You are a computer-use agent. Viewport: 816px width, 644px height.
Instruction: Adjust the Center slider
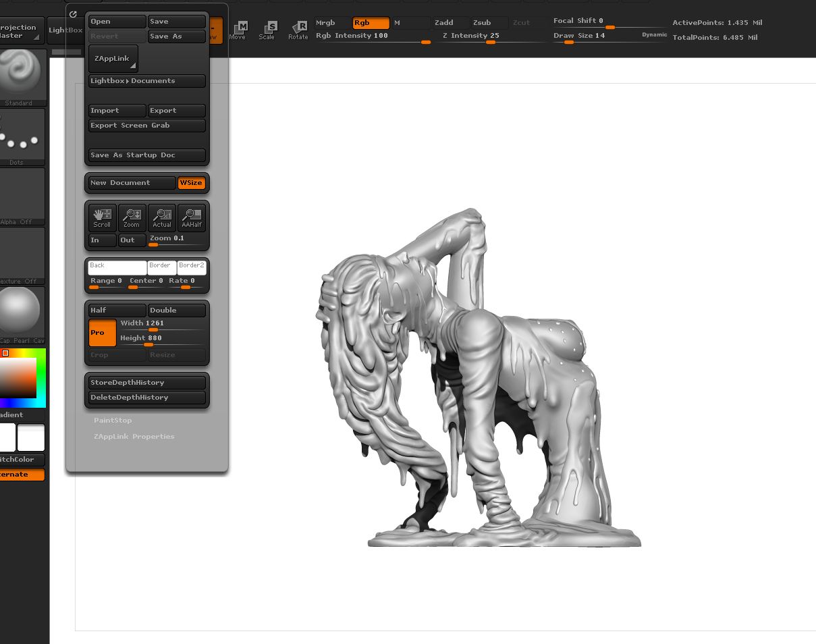tap(146, 283)
